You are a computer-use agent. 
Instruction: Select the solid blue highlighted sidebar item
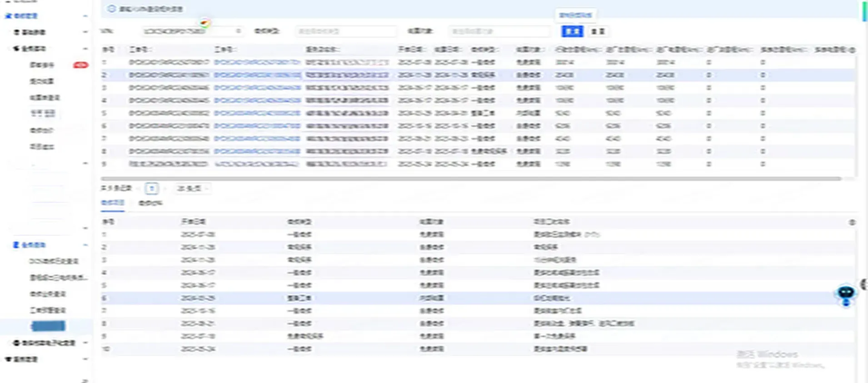pos(48,326)
